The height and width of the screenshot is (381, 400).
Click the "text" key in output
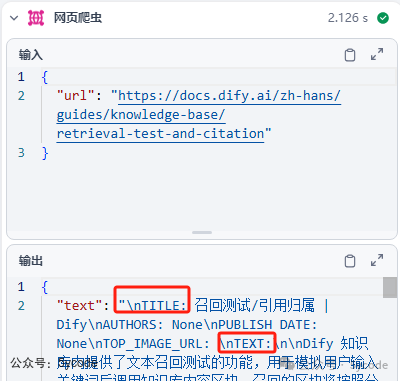coord(79,306)
